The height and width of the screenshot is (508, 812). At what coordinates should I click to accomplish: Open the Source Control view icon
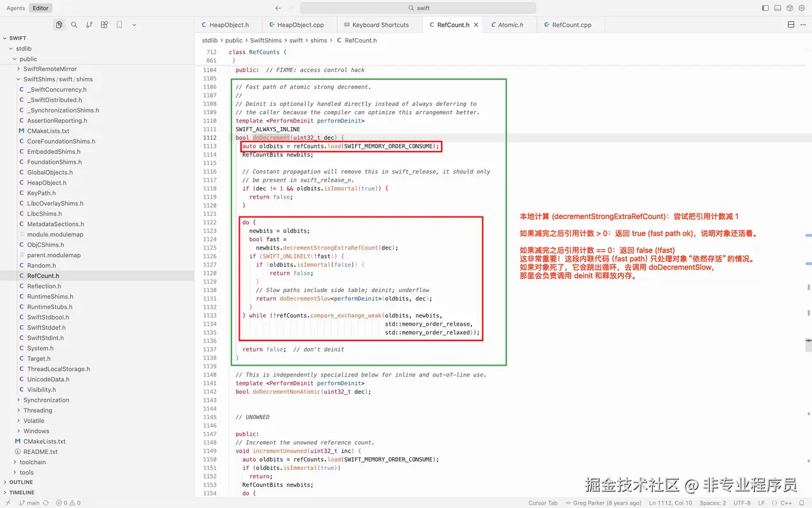pyautogui.click(x=89, y=25)
